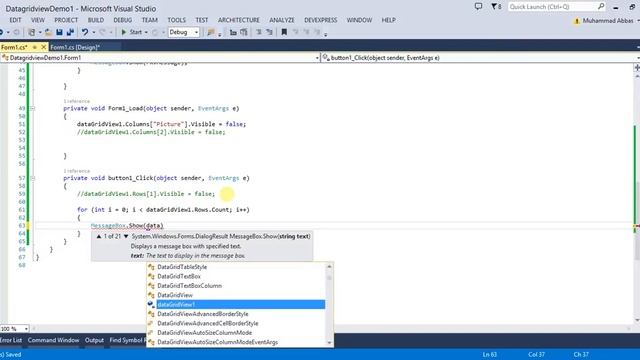Open the ARCHITECTURE menu
Screen dimensions: 640x360
[x=239, y=20]
